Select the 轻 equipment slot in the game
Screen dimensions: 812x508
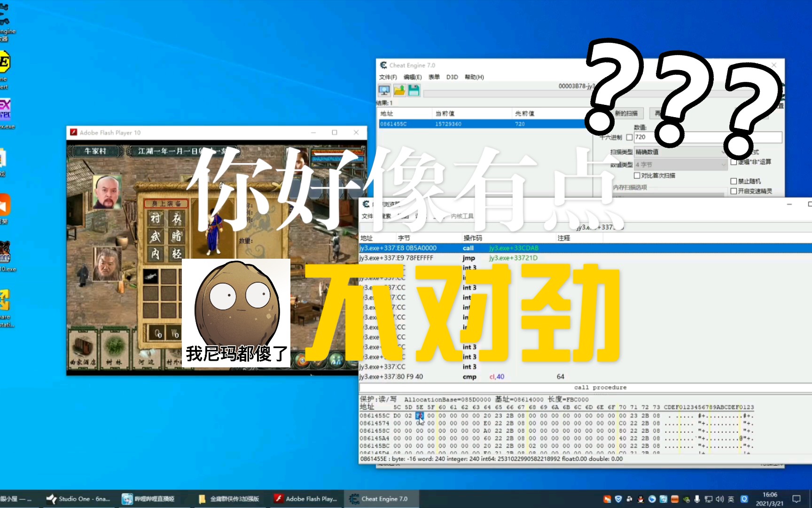point(177,254)
